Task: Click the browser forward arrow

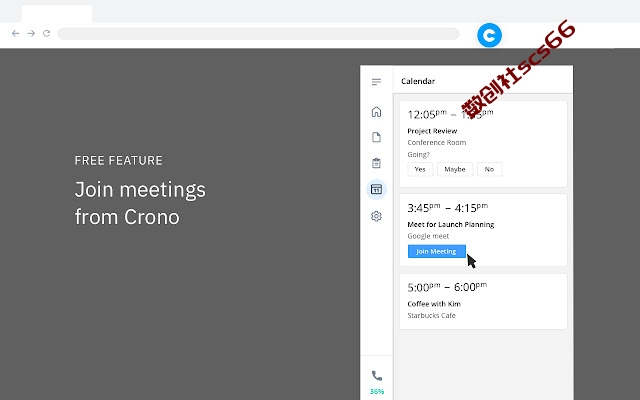Action: (x=31, y=33)
